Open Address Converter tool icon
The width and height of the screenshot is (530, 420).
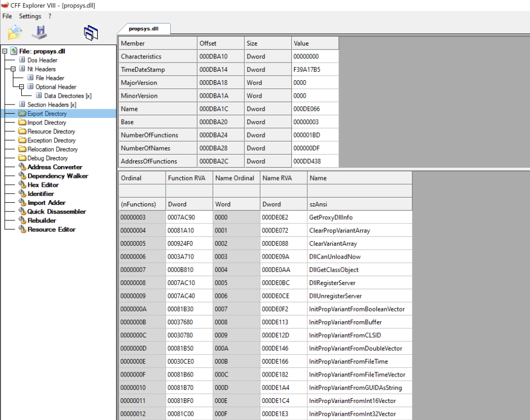[22, 167]
